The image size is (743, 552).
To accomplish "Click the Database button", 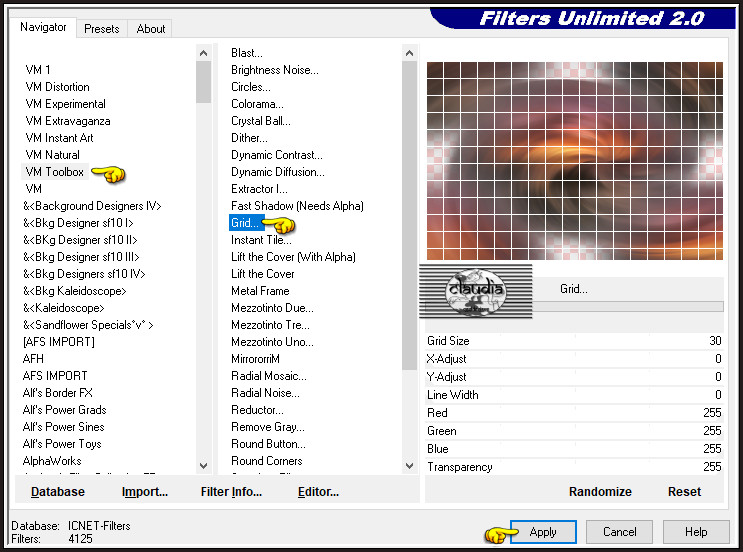I will pos(58,491).
